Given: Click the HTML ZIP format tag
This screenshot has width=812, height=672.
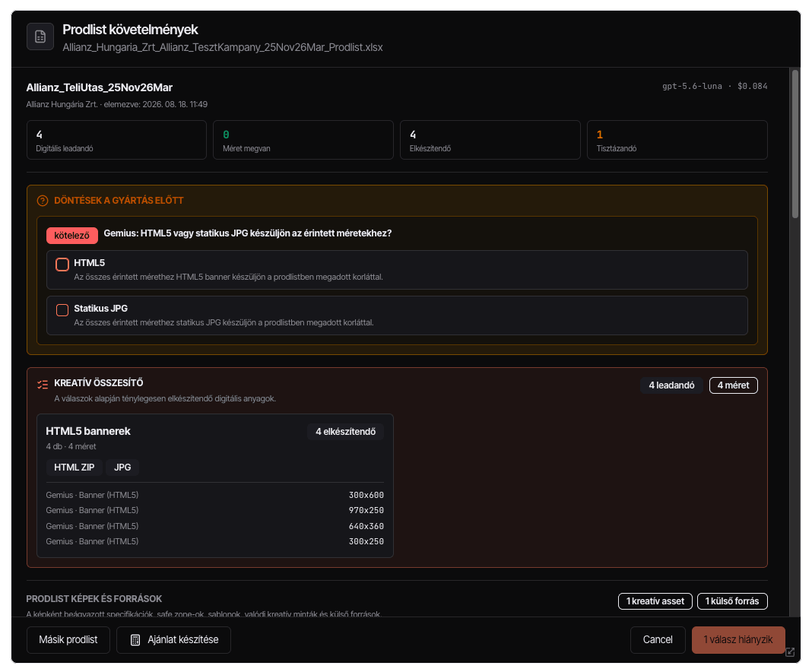Looking at the screenshot, I should pyautogui.click(x=74, y=468).
